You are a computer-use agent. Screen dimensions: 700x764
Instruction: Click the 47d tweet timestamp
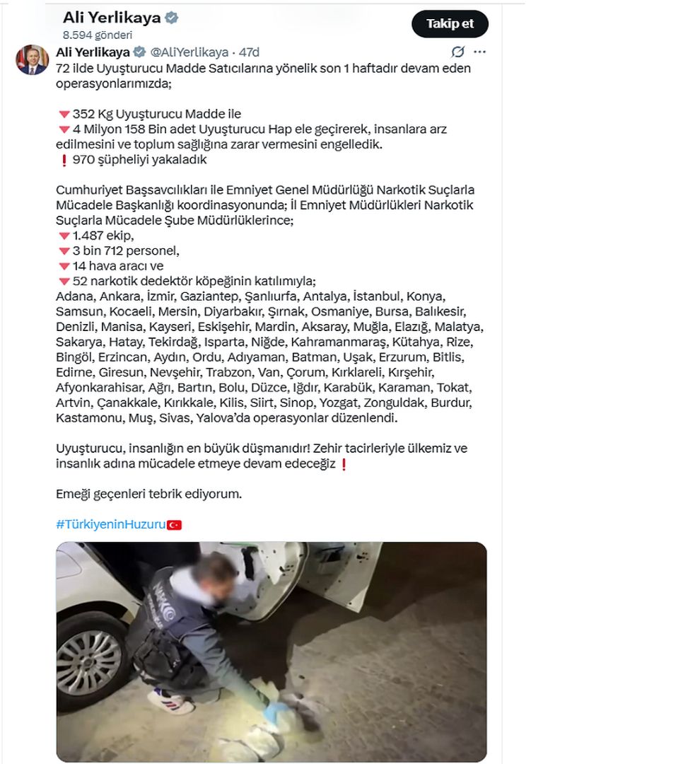click(249, 52)
